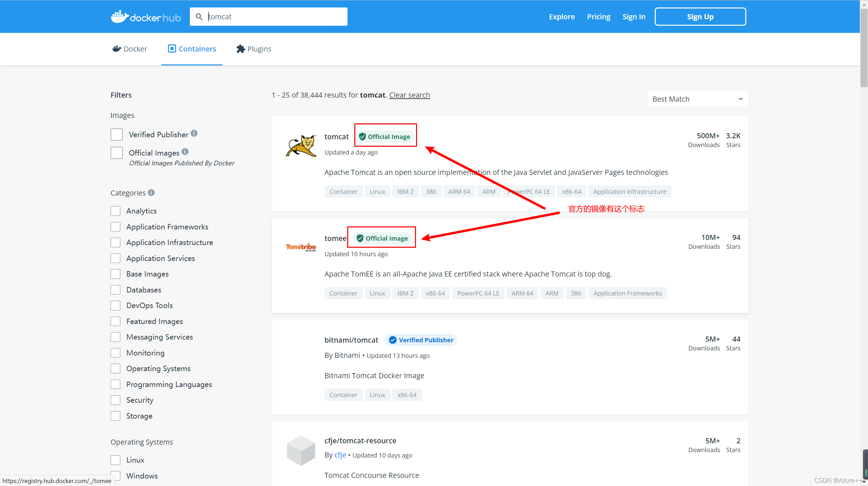This screenshot has width=868, height=486.
Task: Check the Databases category
Action: click(x=115, y=290)
